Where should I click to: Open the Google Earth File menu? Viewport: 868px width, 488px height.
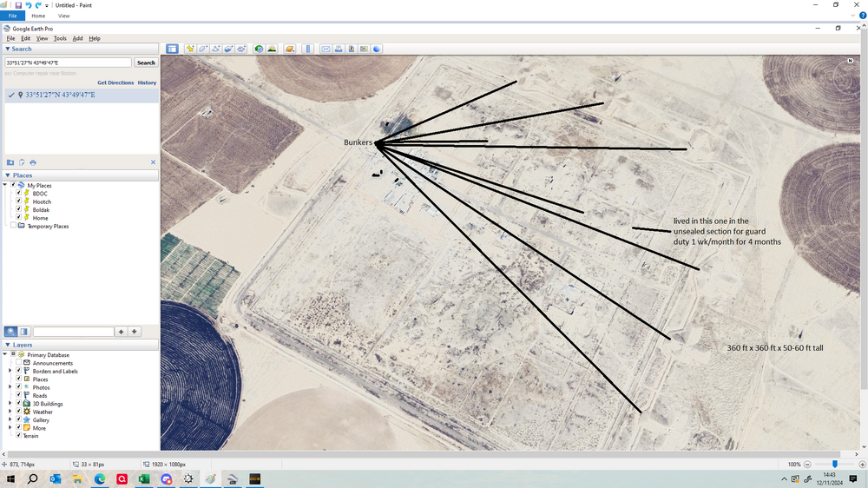click(x=10, y=38)
